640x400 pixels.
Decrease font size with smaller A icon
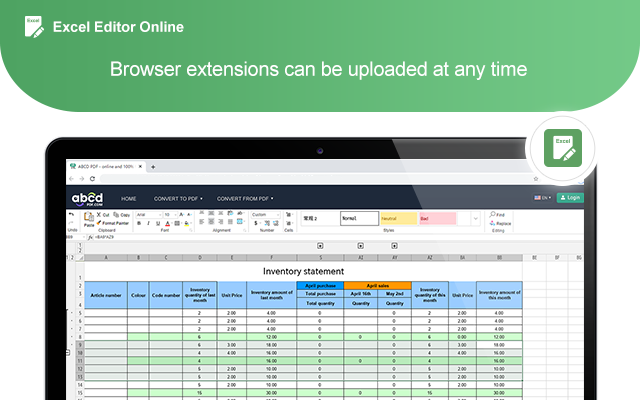point(189,214)
